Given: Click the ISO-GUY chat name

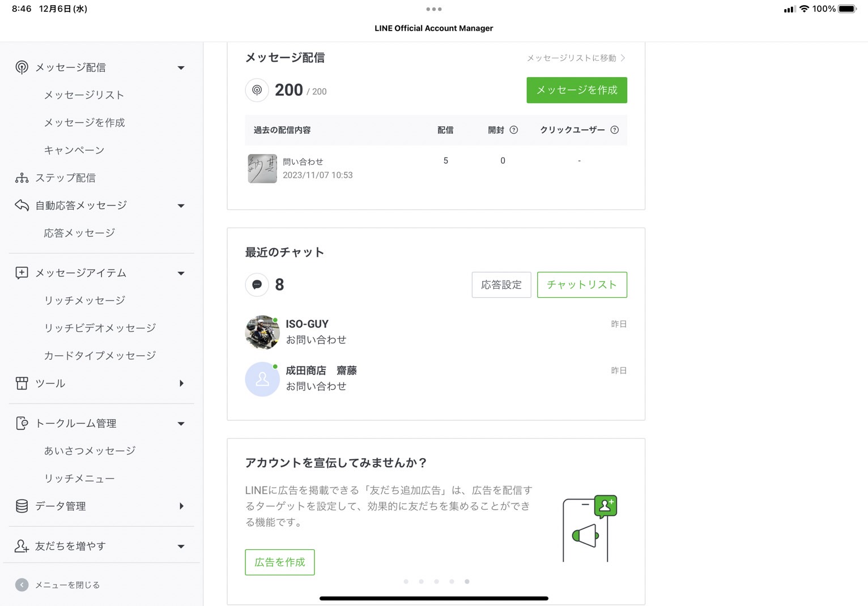Looking at the screenshot, I should click(307, 324).
